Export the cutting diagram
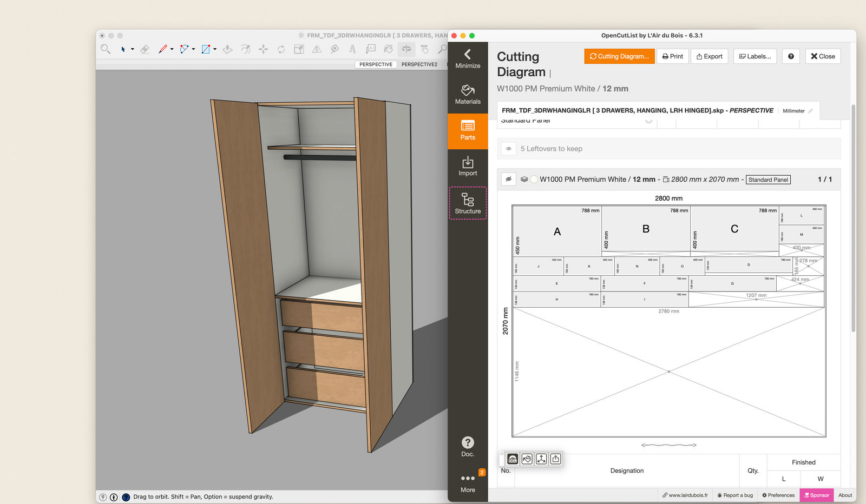The image size is (866, 504). 710,56
